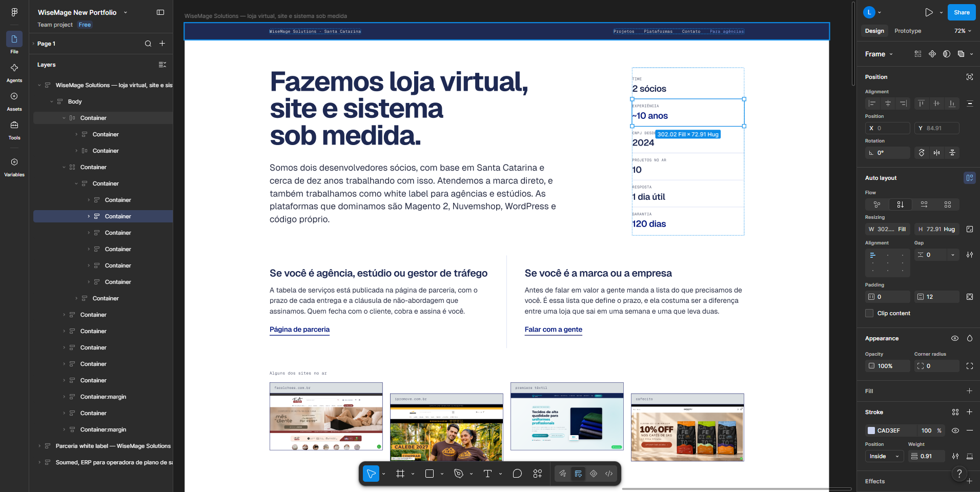Select the Move tool in bottom toolbar

point(371,474)
